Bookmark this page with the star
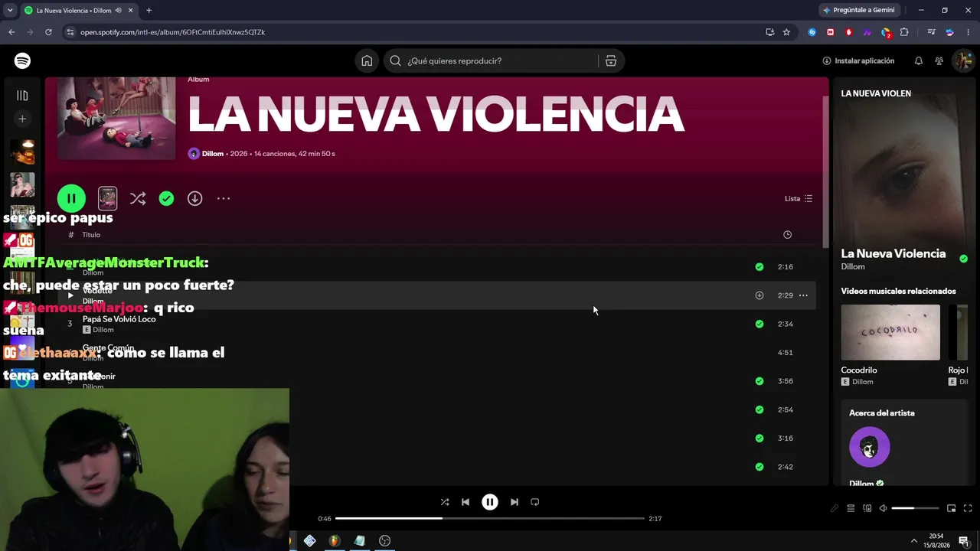 coord(786,32)
